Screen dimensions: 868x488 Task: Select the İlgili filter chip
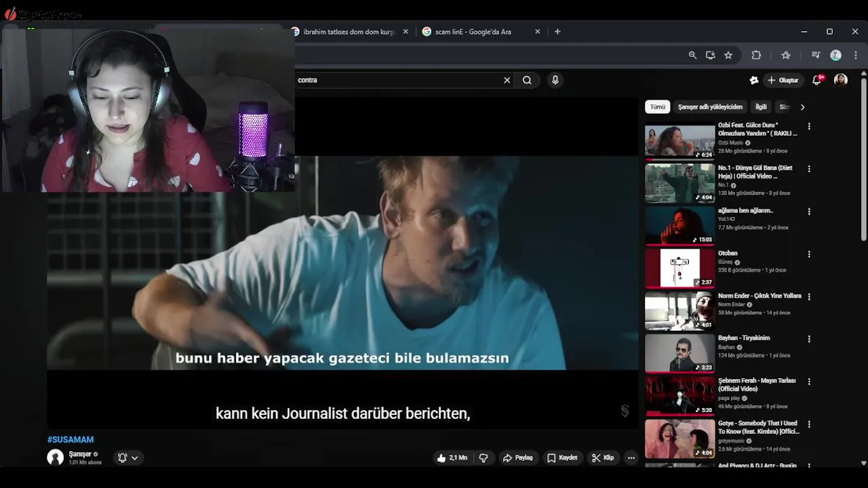(x=761, y=107)
